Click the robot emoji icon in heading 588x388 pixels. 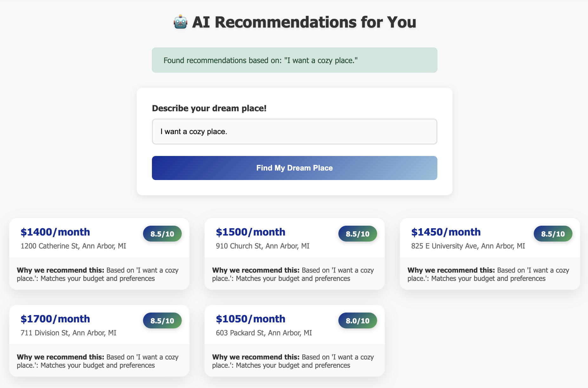point(180,22)
